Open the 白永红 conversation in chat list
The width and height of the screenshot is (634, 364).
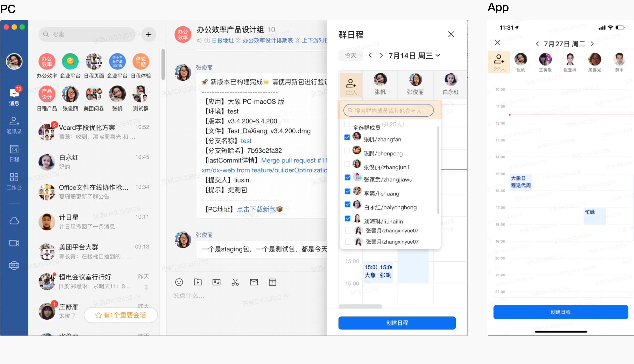tap(94, 162)
